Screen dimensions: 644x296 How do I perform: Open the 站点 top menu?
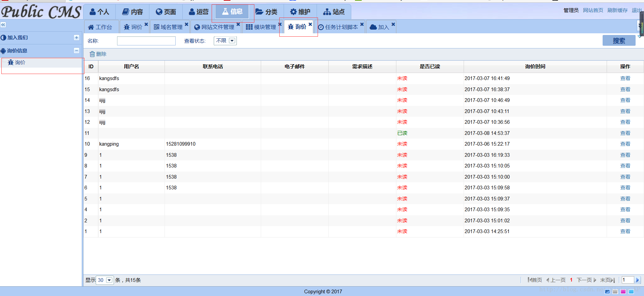(334, 12)
